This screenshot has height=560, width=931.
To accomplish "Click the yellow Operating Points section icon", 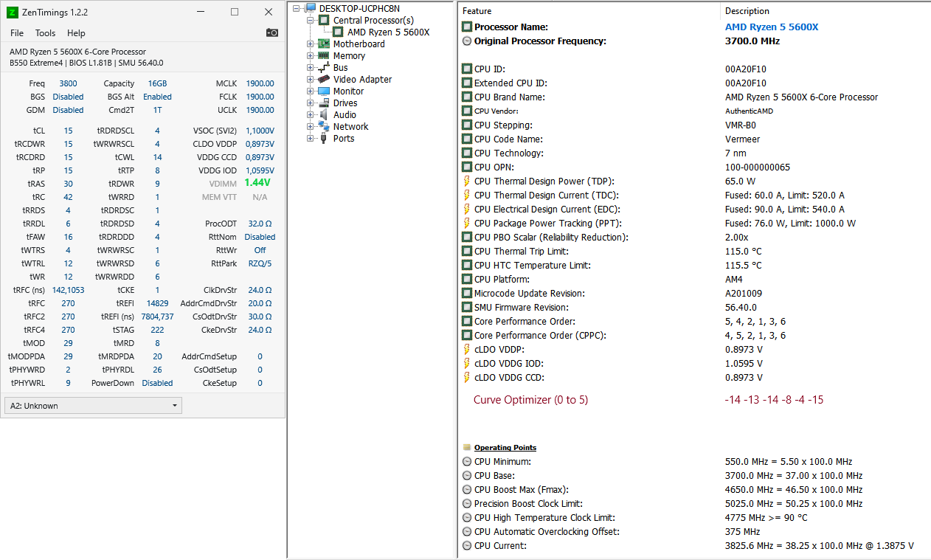I will pos(466,447).
